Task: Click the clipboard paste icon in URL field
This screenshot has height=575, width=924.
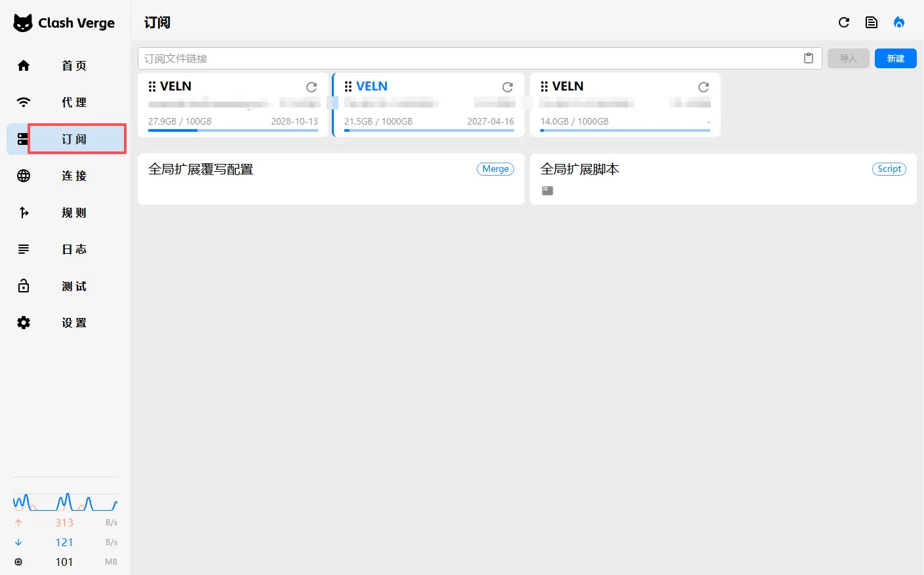Action: pyautogui.click(x=809, y=58)
